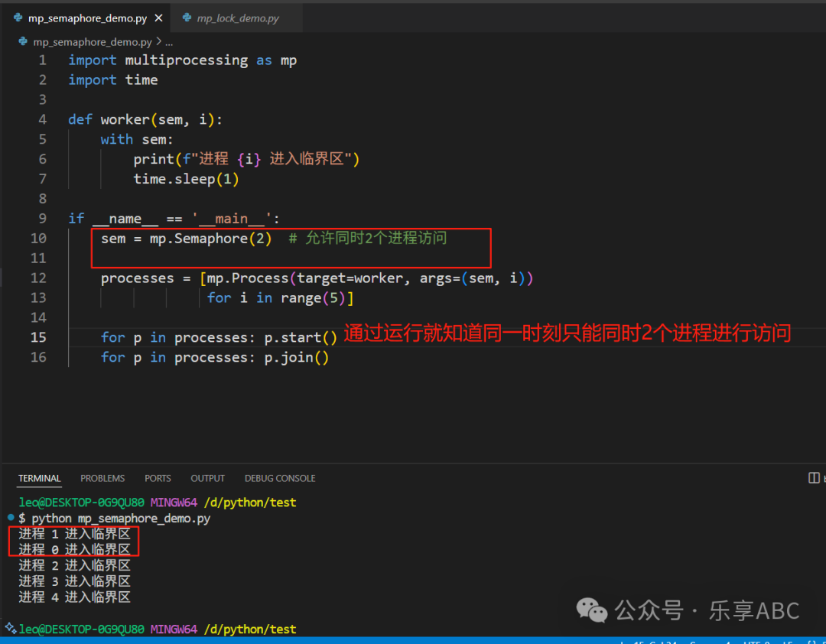
Task: Click terminal output '进程 0 进入临界区'
Action: (x=74, y=550)
